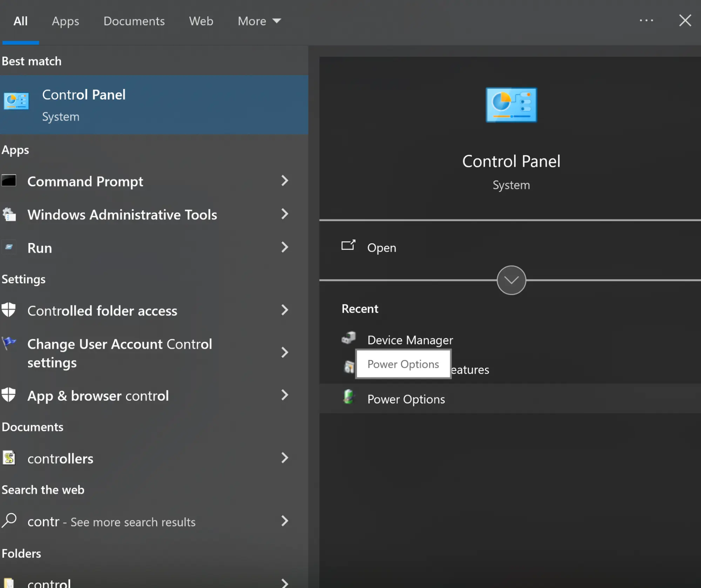Image resolution: width=701 pixels, height=588 pixels.
Task: Select the Control Panel best match result
Action: coord(154,104)
